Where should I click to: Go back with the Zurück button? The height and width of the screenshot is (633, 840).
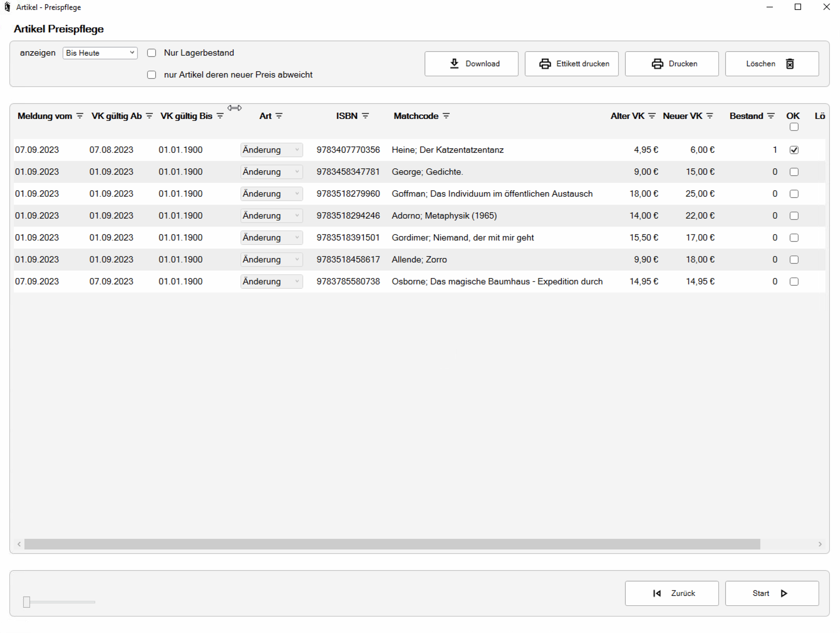tap(672, 593)
